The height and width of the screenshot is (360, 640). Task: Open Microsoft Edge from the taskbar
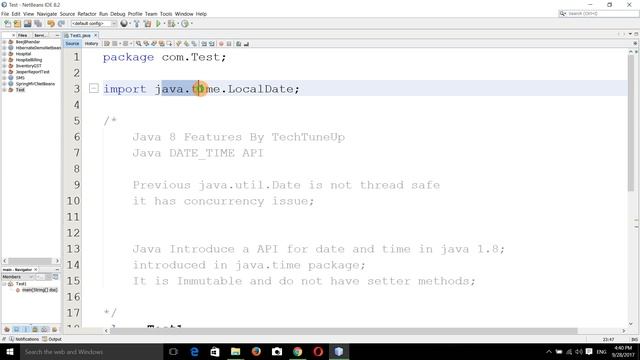[x=194, y=351]
